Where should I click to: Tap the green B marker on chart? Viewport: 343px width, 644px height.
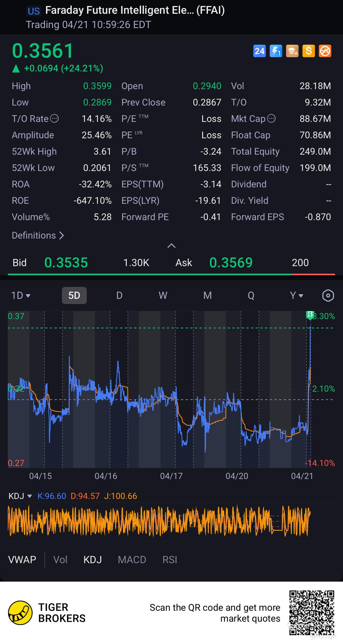click(x=310, y=315)
